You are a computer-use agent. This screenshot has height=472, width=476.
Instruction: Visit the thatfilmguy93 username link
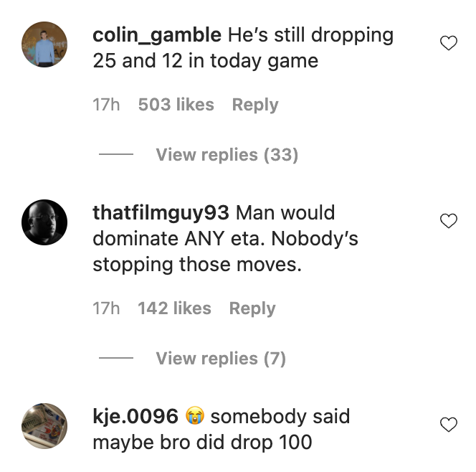pyautogui.click(x=161, y=213)
